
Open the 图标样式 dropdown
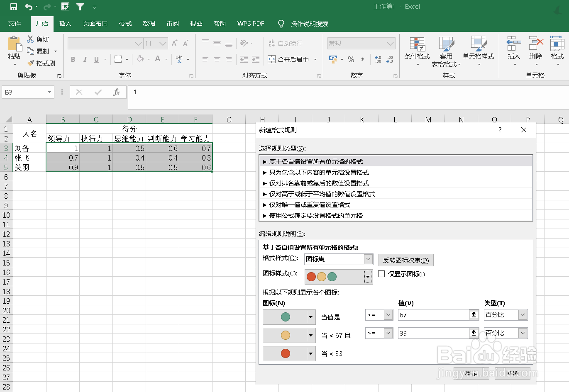(367, 277)
